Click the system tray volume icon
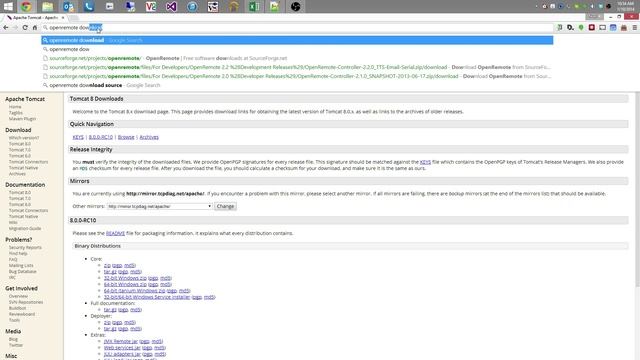 [x=592, y=6]
